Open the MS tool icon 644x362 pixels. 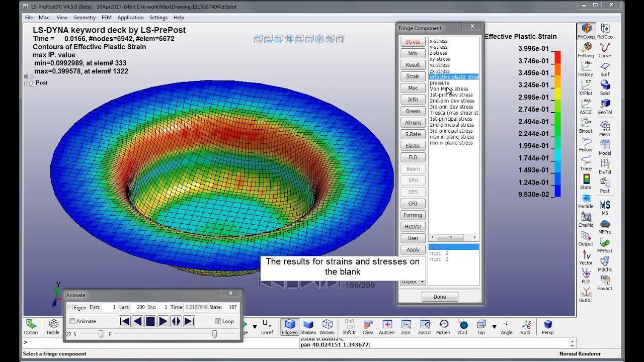(605, 207)
